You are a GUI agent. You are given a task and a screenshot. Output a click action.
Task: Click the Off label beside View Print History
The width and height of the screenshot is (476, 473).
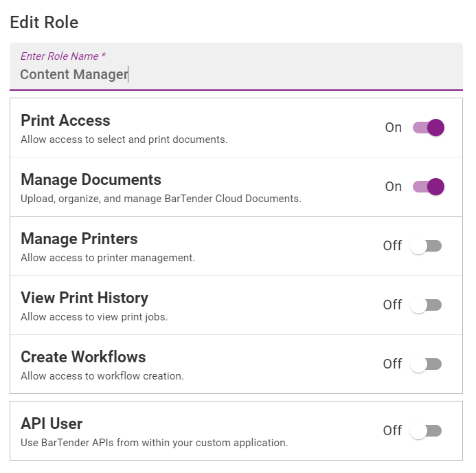[392, 305]
